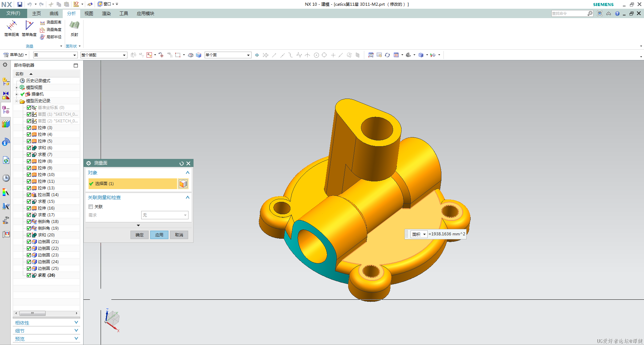Image resolution: width=644 pixels, height=345 pixels.
Task: Open the History clock sidebar icon
Action: pos(6,178)
